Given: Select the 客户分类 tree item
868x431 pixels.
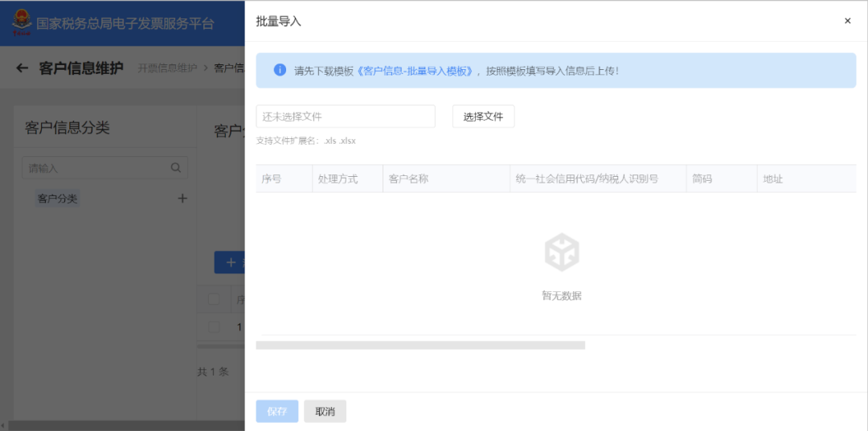Looking at the screenshot, I should click(58, 199).
